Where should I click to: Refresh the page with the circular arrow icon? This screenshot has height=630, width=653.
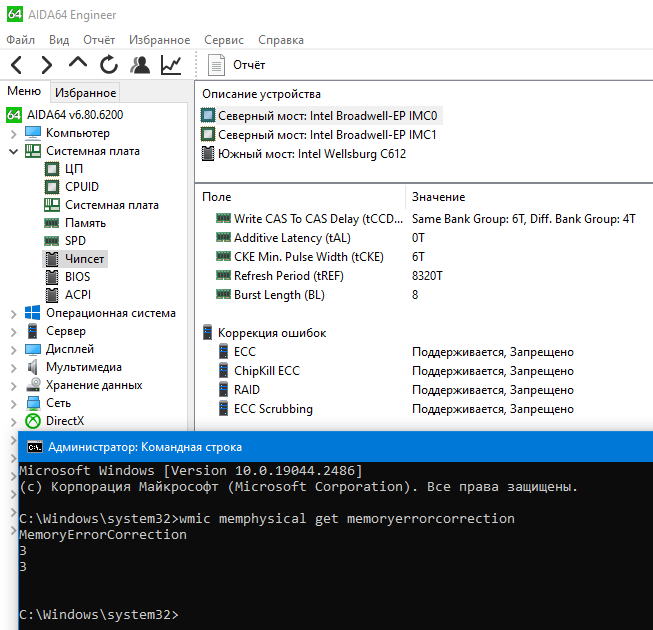point(109,65)
